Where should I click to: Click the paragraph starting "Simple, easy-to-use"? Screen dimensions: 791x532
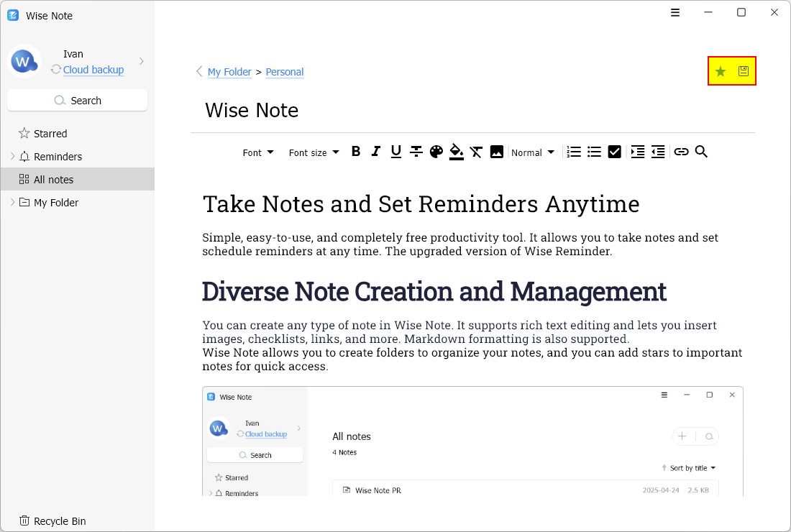[460, 244]
